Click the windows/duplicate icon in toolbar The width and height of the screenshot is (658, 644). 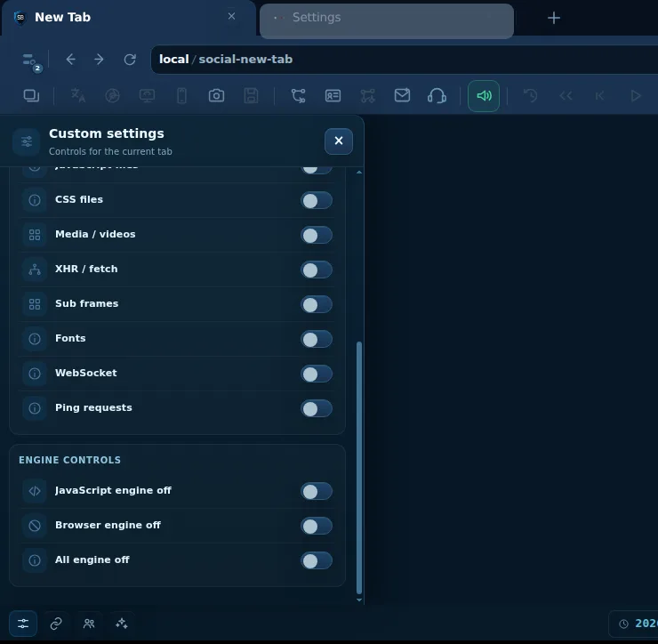[31, 96]
